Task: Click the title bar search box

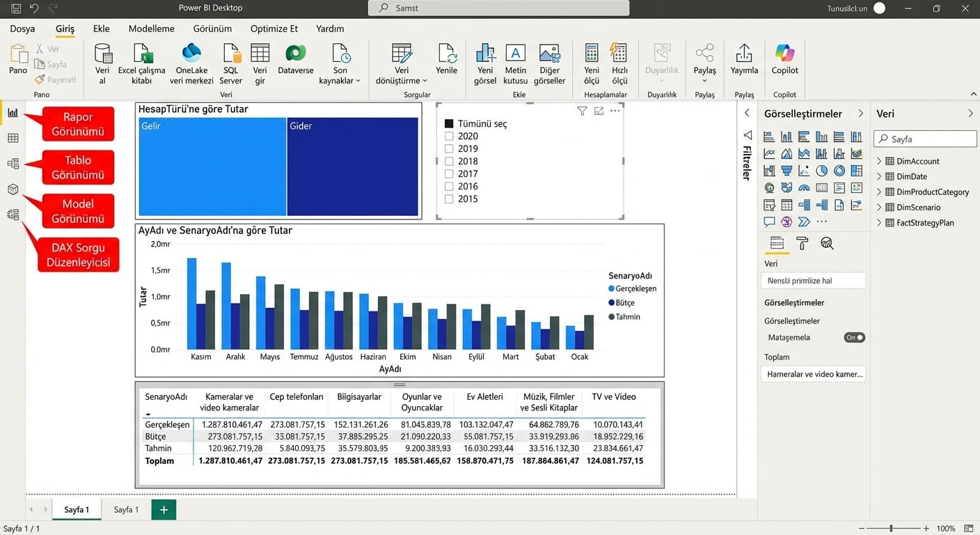Action: [x=498, y=8]
